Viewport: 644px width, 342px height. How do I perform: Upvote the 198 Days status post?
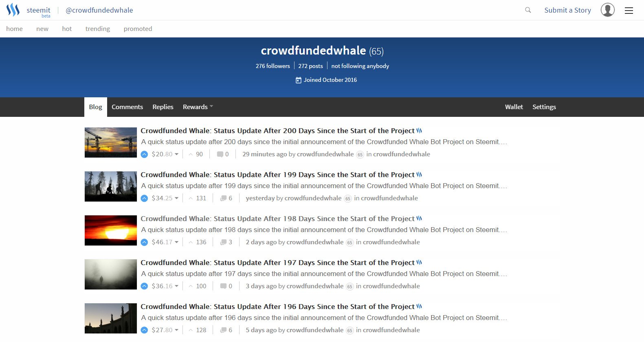tap(144, 242)
